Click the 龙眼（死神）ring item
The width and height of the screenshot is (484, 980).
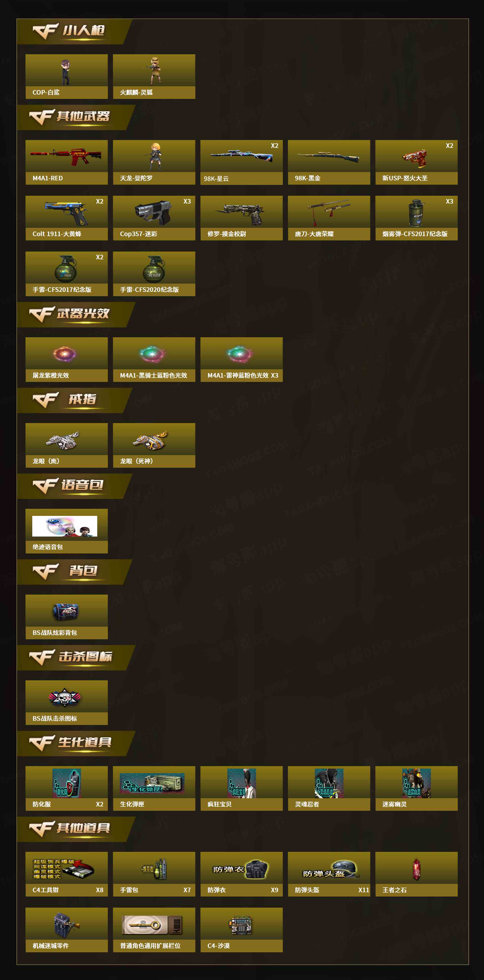[154, 445]
